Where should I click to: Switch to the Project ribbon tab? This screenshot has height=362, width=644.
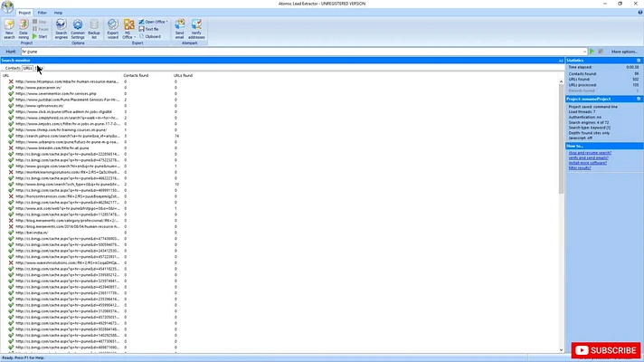tap(24, 13)
